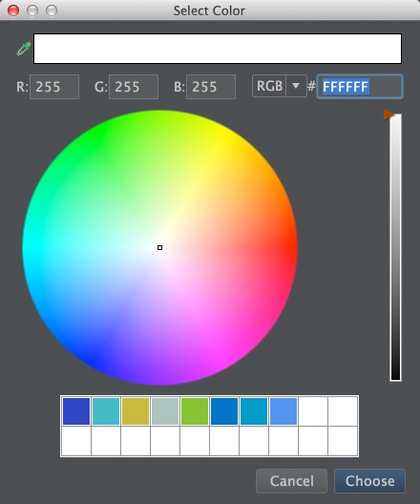Select the cyan-blue recent swatch
The height and width of the screenshot is (504, 420).
pyautogui.click(x=254, y=411)
